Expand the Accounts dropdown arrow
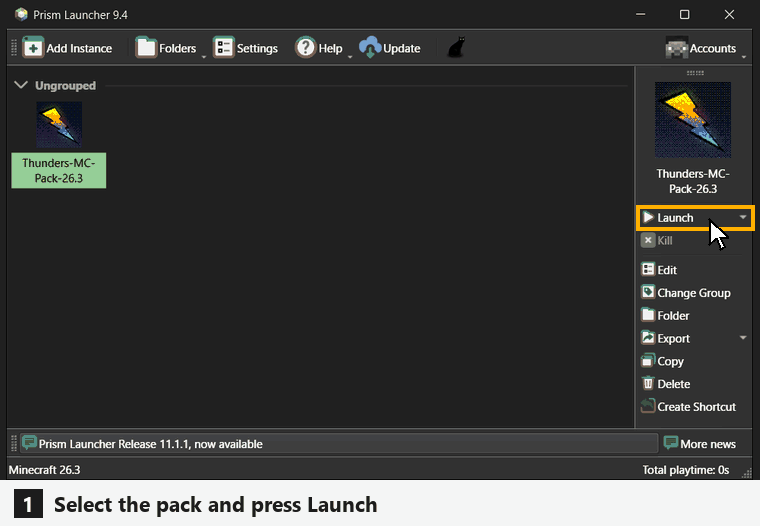This screenshot has width=760, height=526. [x=744, y=57]
